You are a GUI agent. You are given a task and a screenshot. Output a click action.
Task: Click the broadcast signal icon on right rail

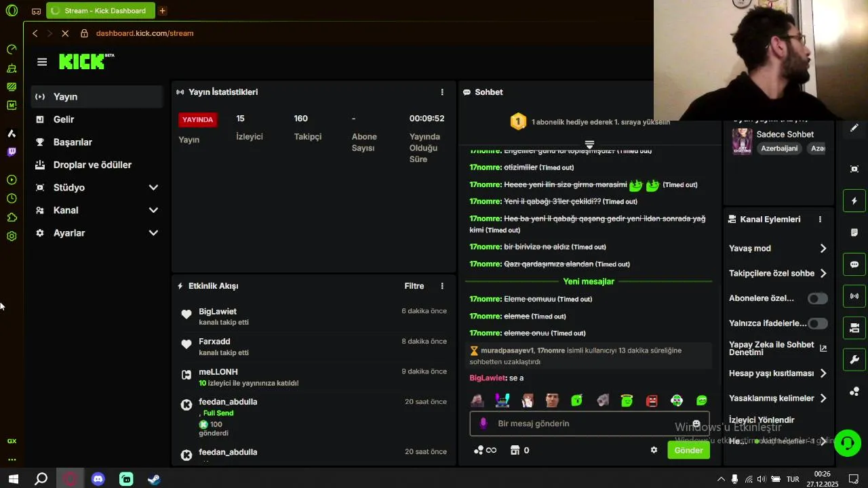854,296
